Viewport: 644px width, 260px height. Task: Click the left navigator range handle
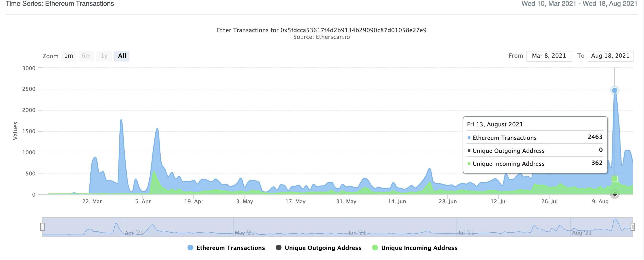[42, 227]
